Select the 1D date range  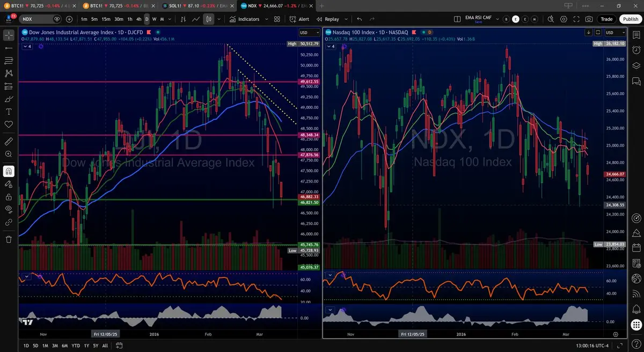coord(26,346)
